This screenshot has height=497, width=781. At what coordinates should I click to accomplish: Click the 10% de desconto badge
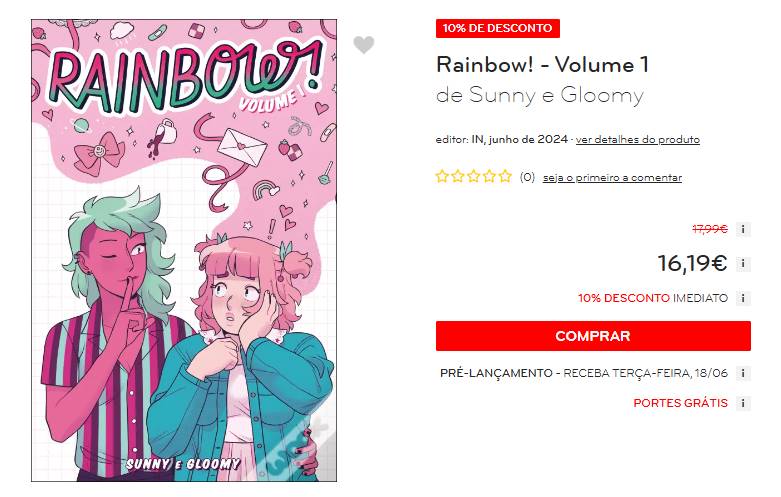coord(498,28)
